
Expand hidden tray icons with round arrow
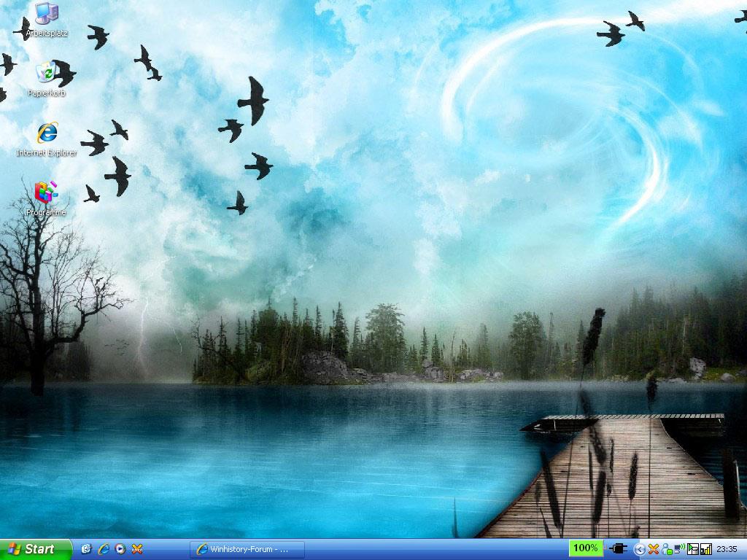pos(640,549)
